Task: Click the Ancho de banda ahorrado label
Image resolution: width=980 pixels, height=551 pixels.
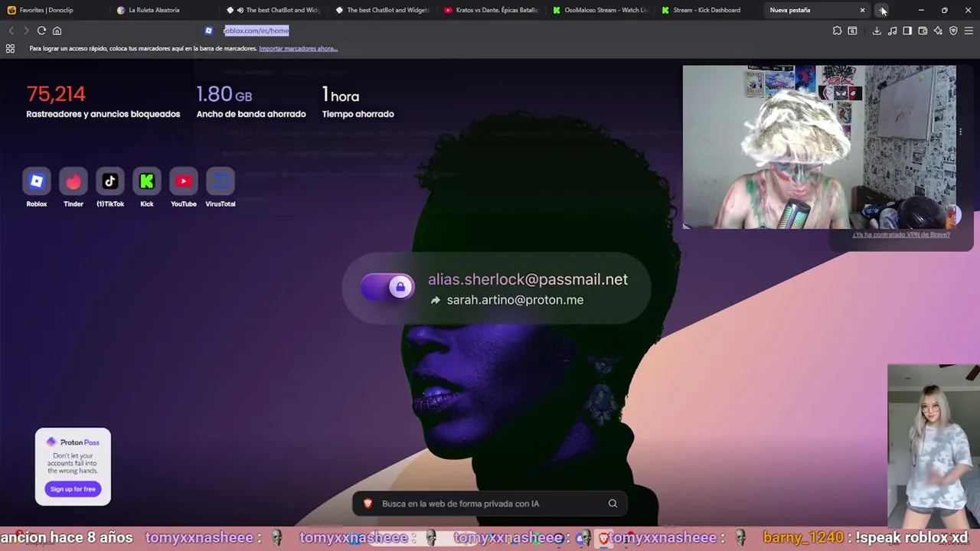Action: (251, 114)
